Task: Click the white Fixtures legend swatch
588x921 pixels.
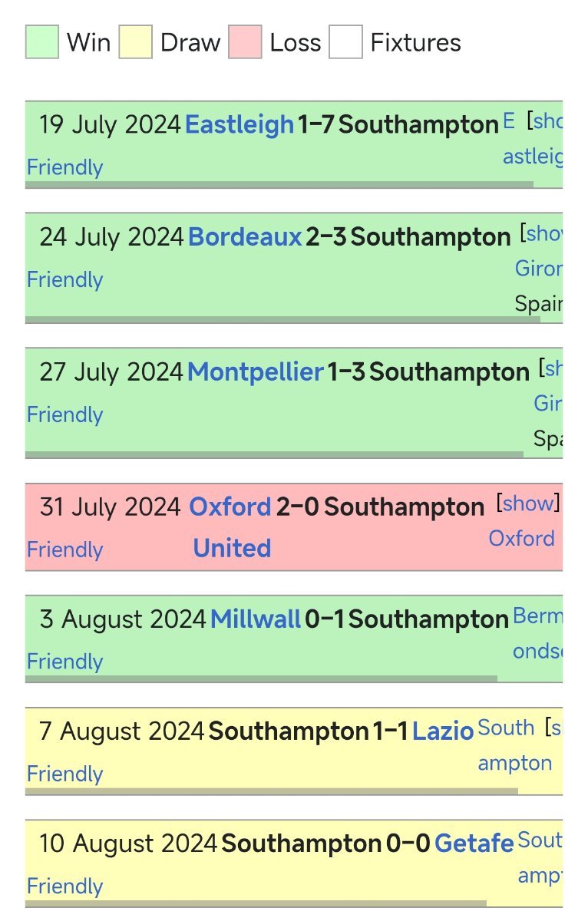Action: point(345,41)
